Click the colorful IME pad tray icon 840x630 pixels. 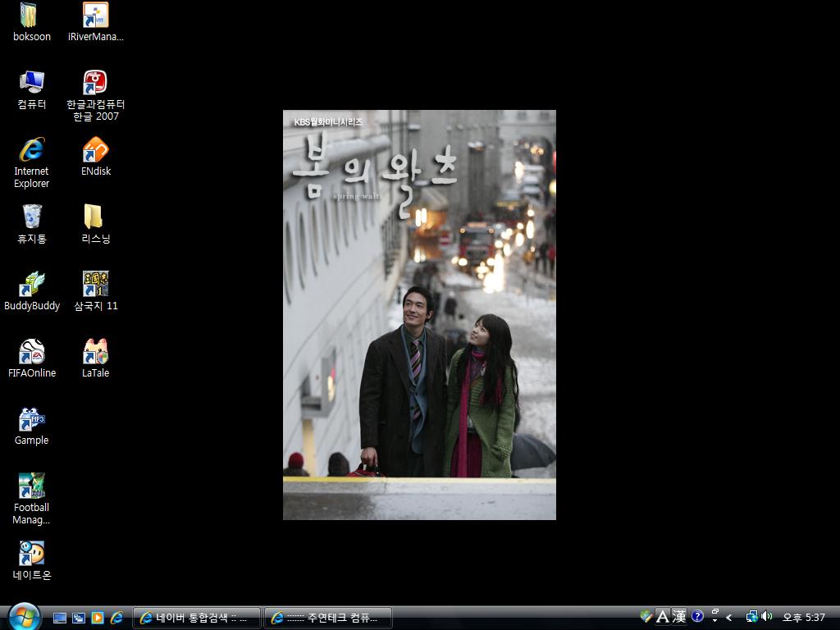646,617
